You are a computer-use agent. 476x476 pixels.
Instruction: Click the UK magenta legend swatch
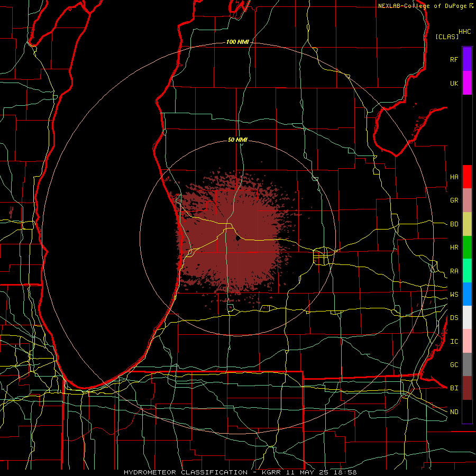467,83
